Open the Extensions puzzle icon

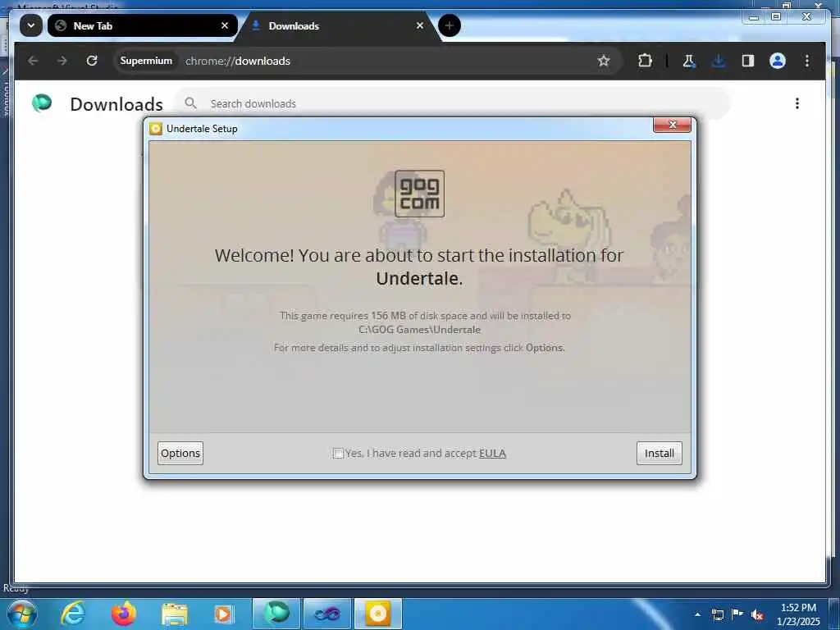coord(645,61)
